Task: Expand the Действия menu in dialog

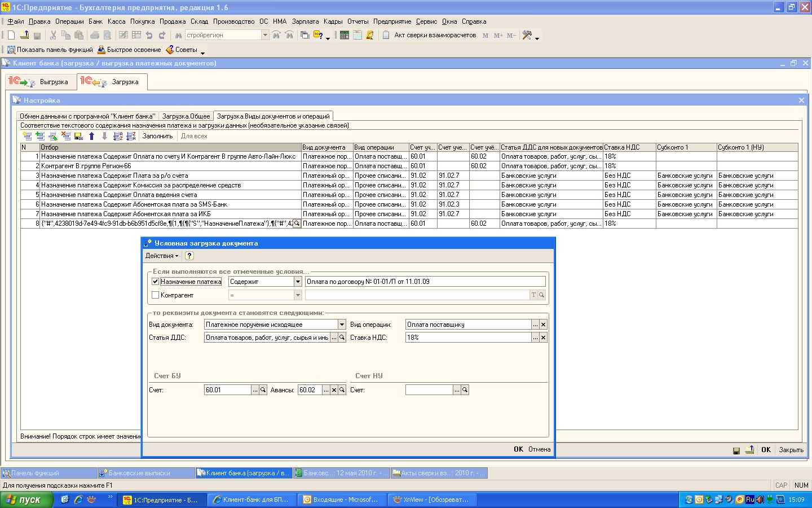Action: (161, 256)
